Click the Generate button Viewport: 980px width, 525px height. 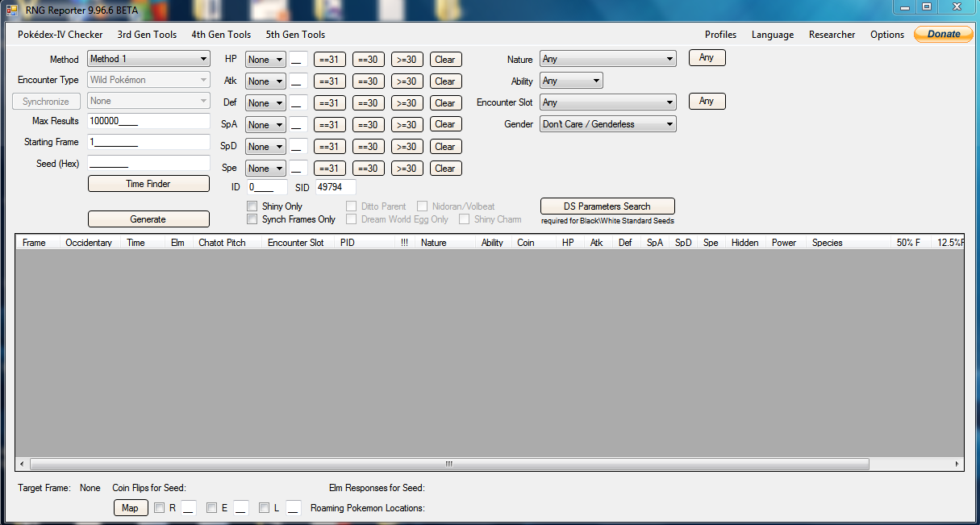click(x=148, y=219)
